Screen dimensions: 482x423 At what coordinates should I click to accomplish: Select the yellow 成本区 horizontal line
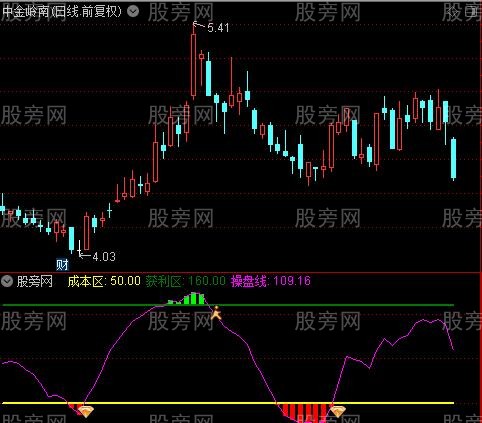228,403
